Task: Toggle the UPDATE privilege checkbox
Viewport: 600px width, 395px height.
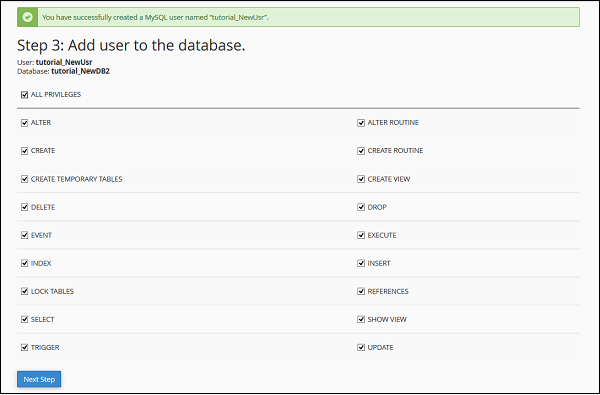Action: tap(361, 347)
